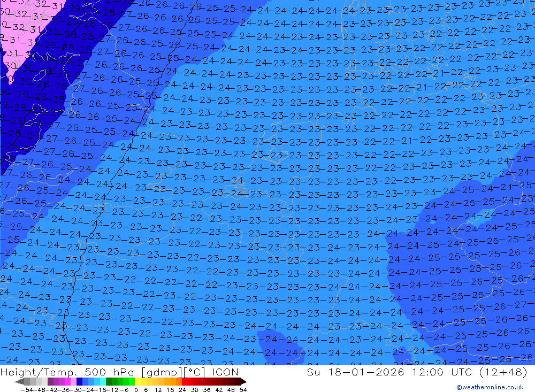Pick the navy blue swatch in the legend

click(x=79, y=381)
